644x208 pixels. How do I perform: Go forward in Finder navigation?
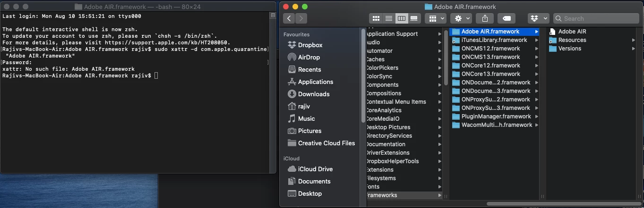click(x=301, y=18)
